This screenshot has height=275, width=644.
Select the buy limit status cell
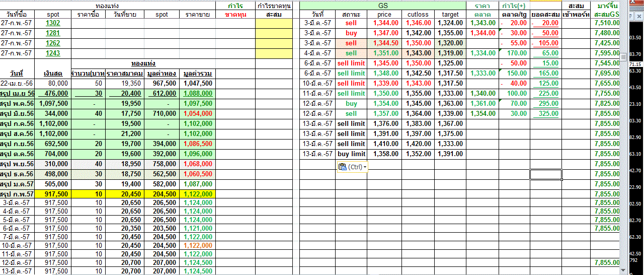pos(351,154)
